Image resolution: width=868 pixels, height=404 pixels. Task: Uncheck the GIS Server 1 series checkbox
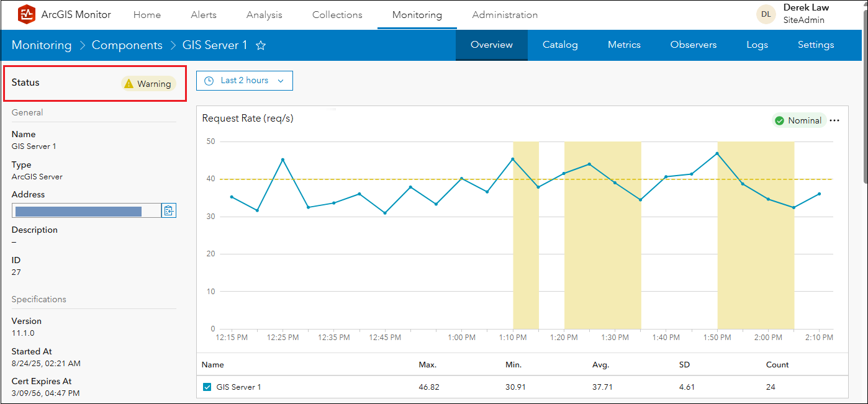(207, 387)
